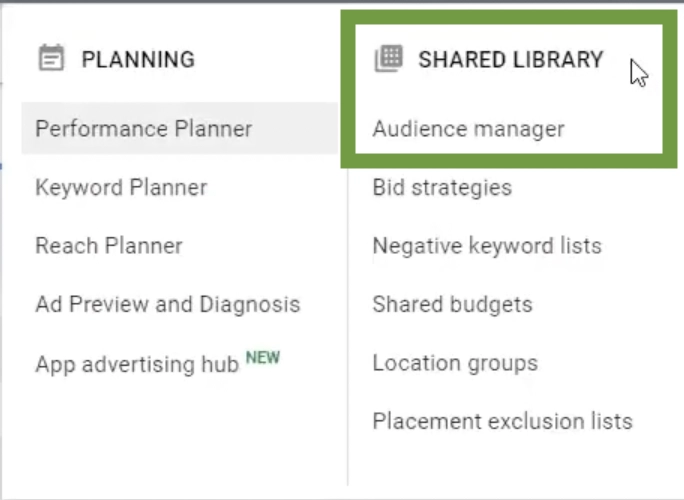Launch Ad Preview and Diagnosis
684x500 pixels.
point(168,304)
